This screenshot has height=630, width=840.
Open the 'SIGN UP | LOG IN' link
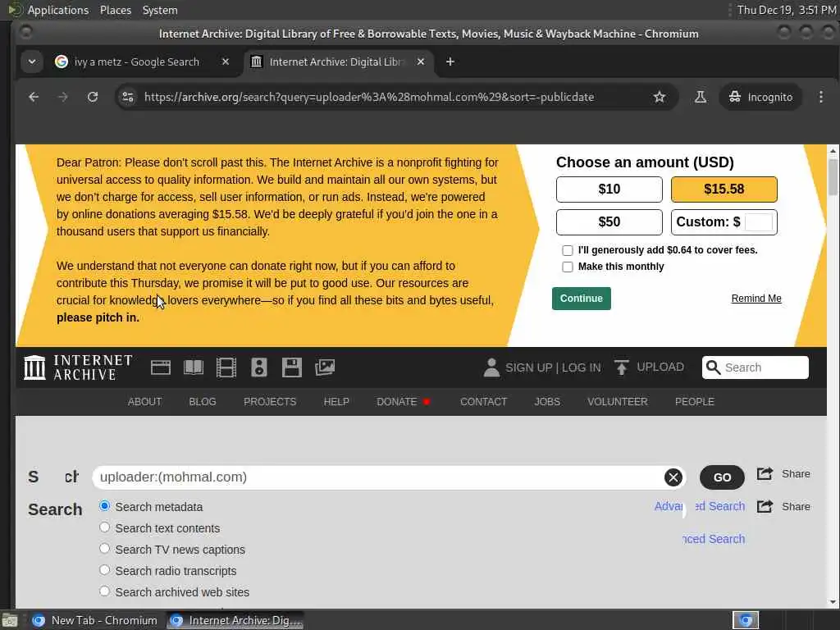click(x=553, y=367)
